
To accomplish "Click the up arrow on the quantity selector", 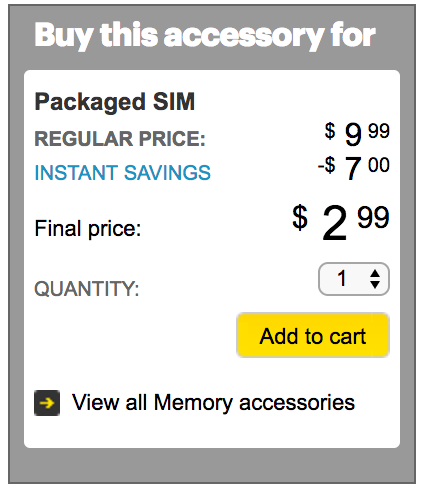I will pos(375,273).
